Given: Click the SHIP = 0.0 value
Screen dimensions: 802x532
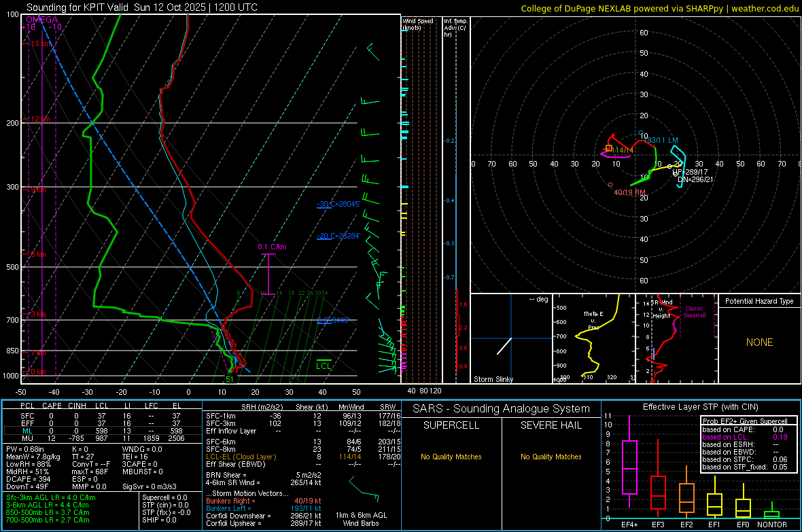Looking at the screenshot, I should click(159, 520).
